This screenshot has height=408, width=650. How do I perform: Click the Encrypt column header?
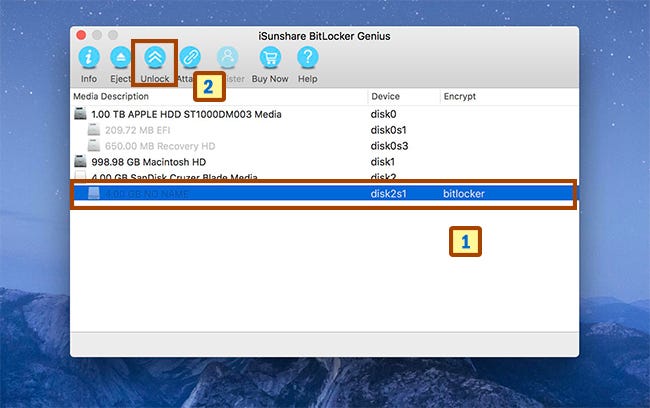[460, 96]
